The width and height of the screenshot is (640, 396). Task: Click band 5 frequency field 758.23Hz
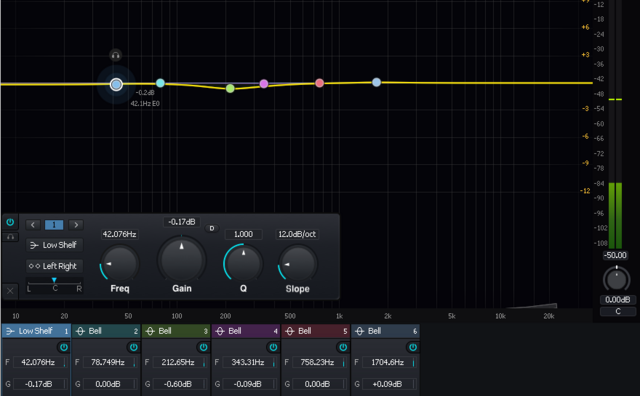click(x=320, y=362)
